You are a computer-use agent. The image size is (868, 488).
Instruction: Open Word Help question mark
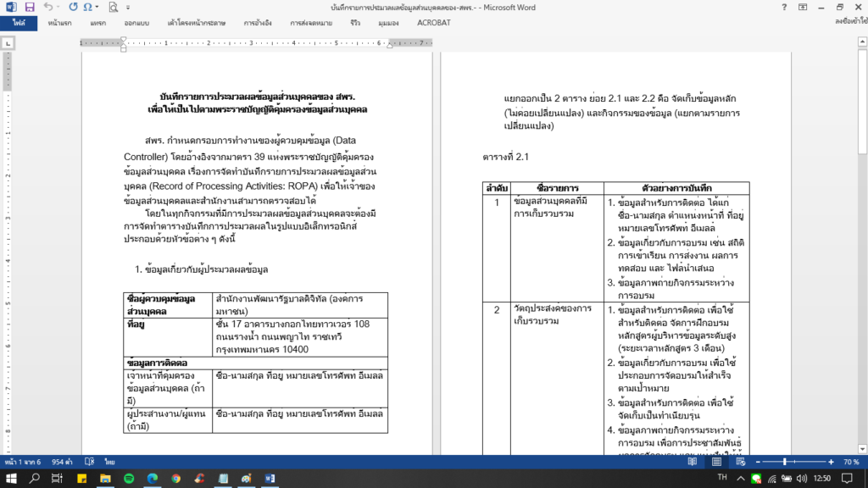[x=784, y=7]
